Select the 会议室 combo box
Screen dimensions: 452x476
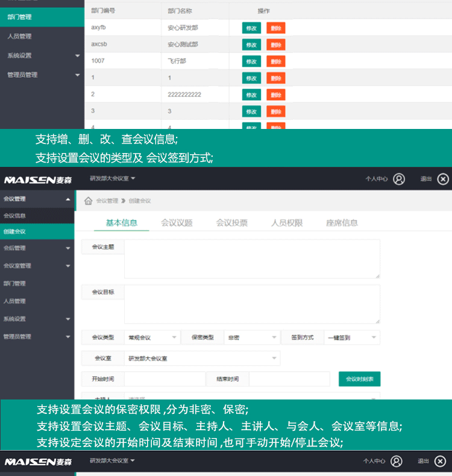click(202, 358)
